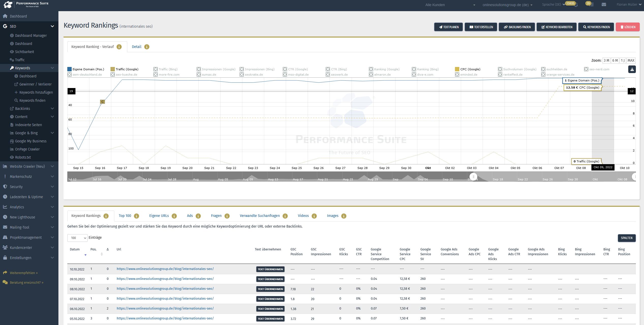The width and height of the screenshot is (644, 325).
Task: Click info icon beside Fragen tab
Action: (x=227, y=216)
